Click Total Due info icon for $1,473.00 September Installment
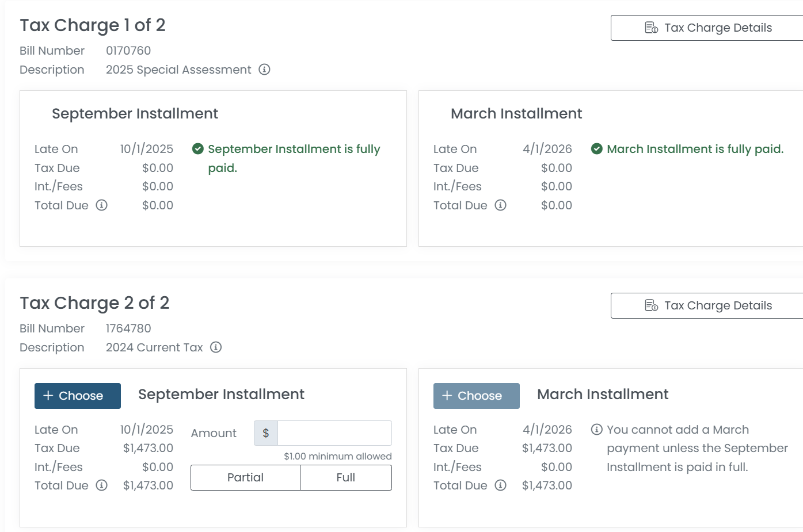The width and height of the screenshot is (803, 532). click(102, 485)
